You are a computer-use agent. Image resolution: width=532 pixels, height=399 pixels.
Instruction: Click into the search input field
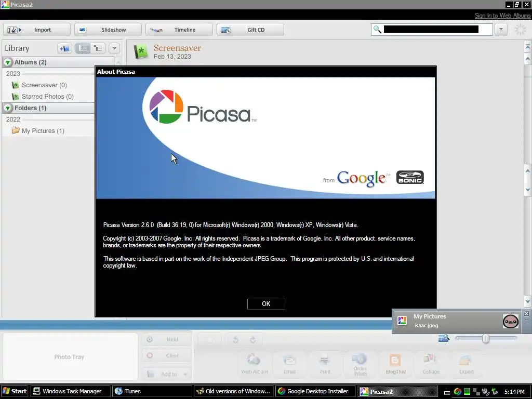(x=431, y=30)
